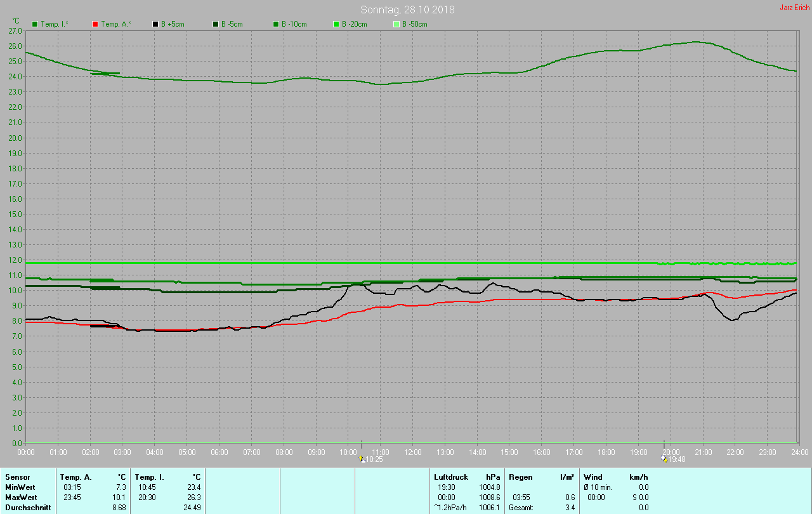This screenshot has width=812, height=514.
Task: Select the 'B -50cm' legend label
Action: (x=415, y=24)
